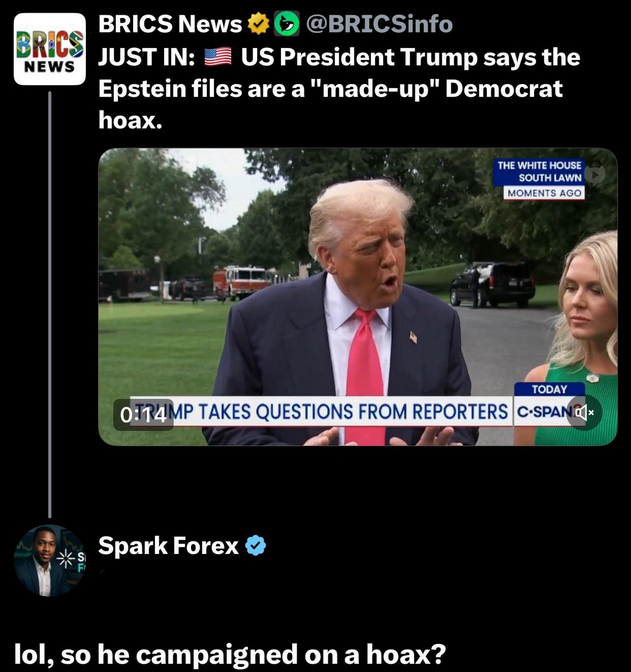Click the White House South Lawn video caption
The height and width of the screenshot is (672, 631).
click(539, 171)
